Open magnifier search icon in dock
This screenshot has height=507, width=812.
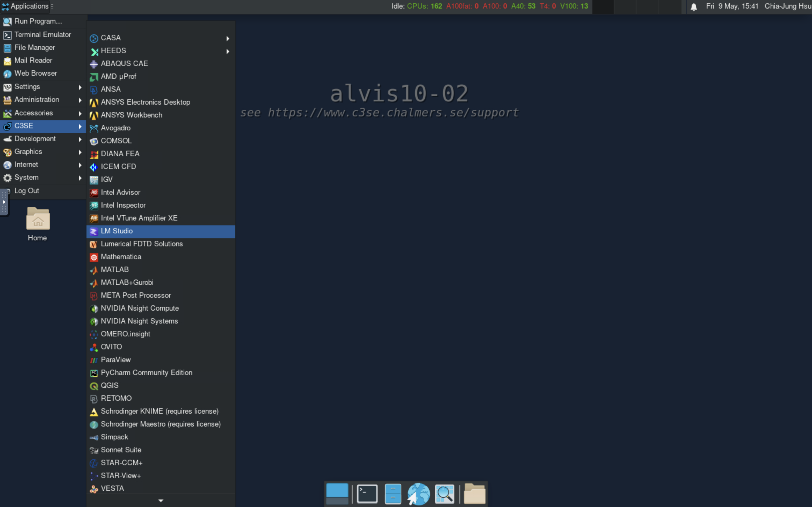click(445, 494)
